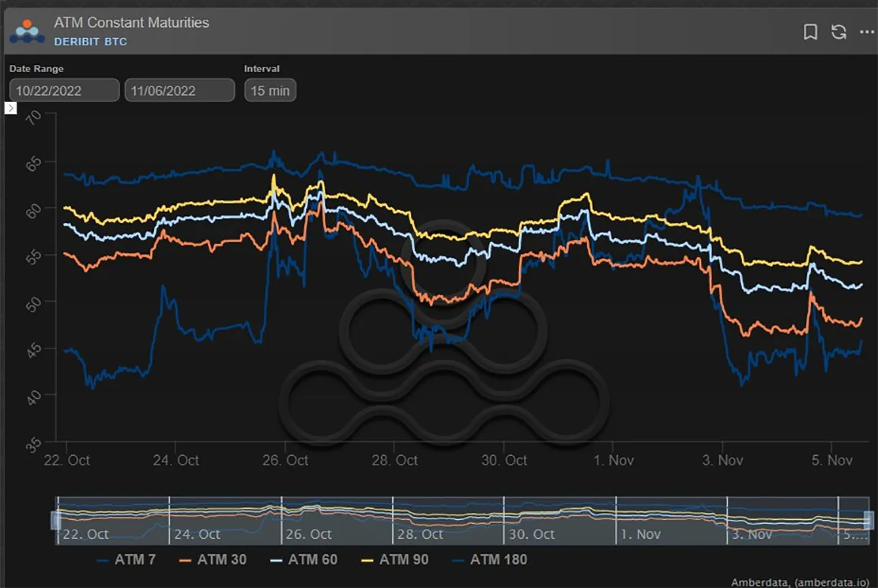Open the 15 min interval dropdown
The width and height of the screenshot is (878, 588).
(270, 90)
